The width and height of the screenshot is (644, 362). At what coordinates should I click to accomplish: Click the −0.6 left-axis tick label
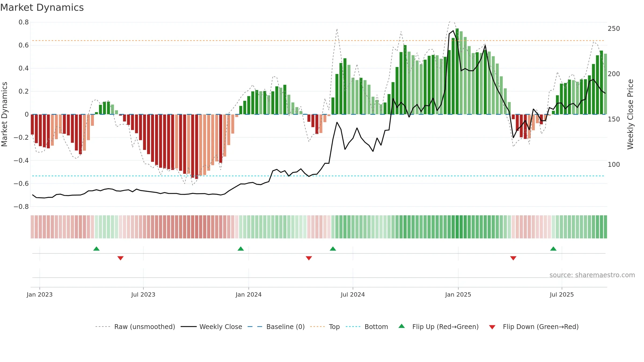click(x=21, y=184)
